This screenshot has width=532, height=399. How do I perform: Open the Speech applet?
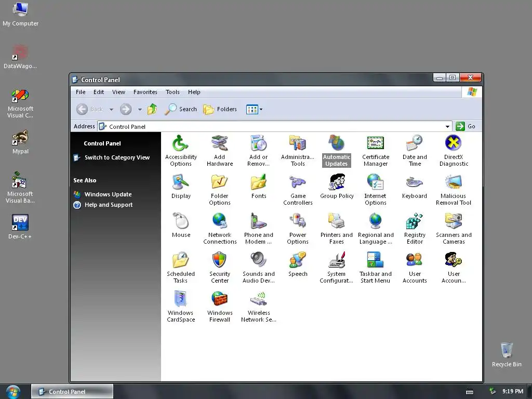[x=298, y=264]
